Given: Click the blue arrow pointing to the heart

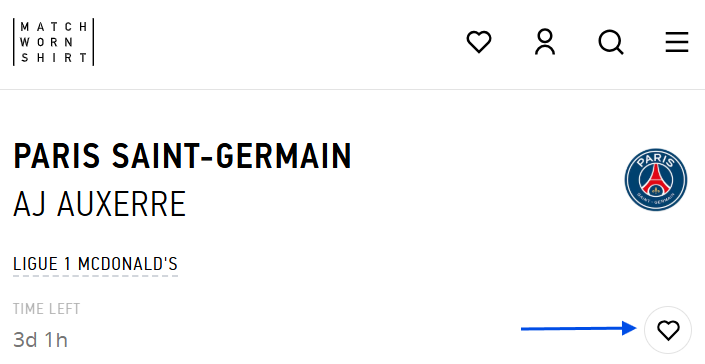Looking at the screenshot, I should click(x=579, y=328).
